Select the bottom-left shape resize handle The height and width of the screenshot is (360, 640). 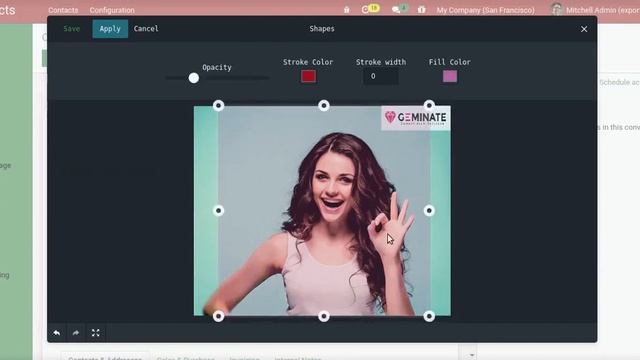coord(218,316)
